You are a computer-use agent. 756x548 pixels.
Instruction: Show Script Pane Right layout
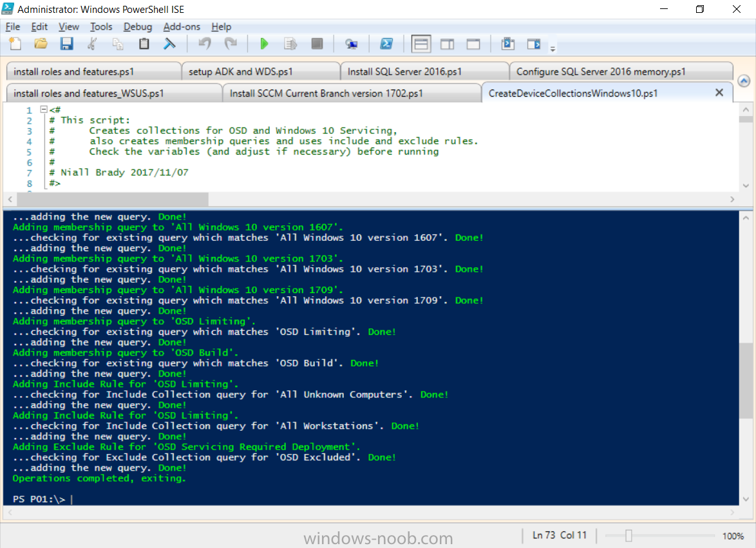pyautogui.click(x=447, y=44)
